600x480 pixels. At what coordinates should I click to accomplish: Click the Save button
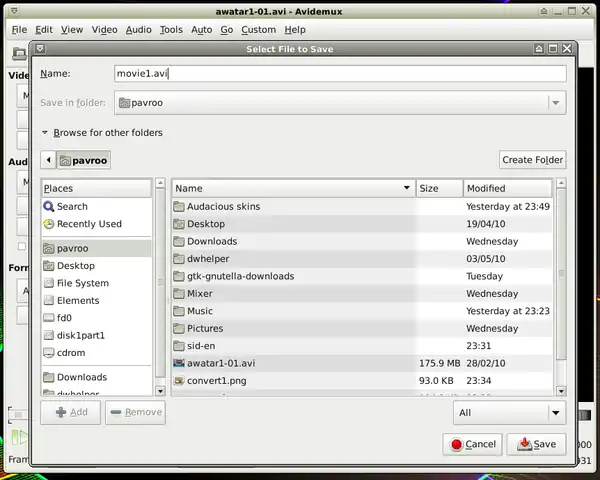coord(536,444)
